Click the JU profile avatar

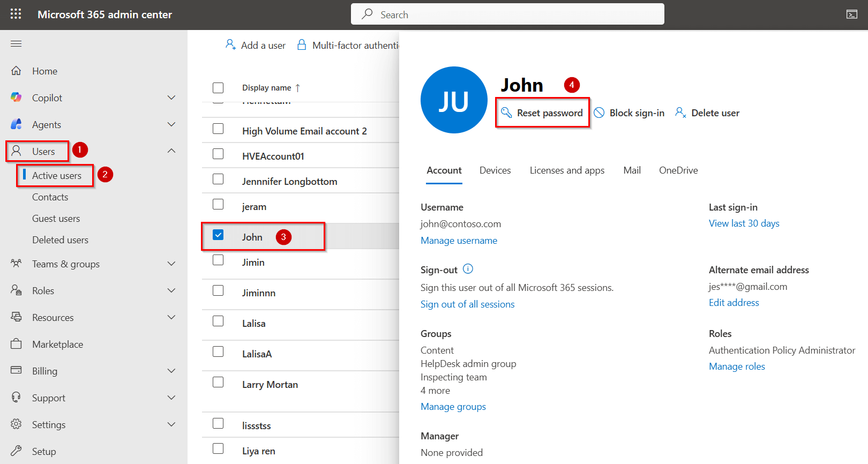tap(454, 100)
